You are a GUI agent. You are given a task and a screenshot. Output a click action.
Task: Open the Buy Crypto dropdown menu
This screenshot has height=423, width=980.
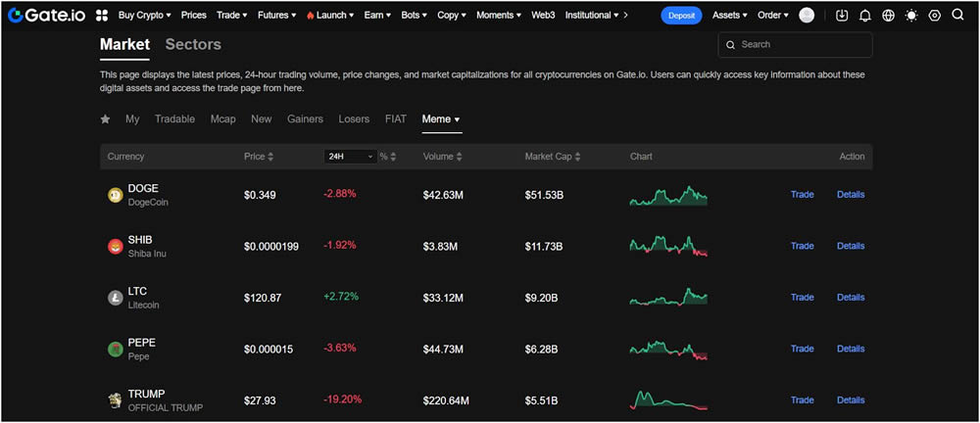click(x=144, y=16)
